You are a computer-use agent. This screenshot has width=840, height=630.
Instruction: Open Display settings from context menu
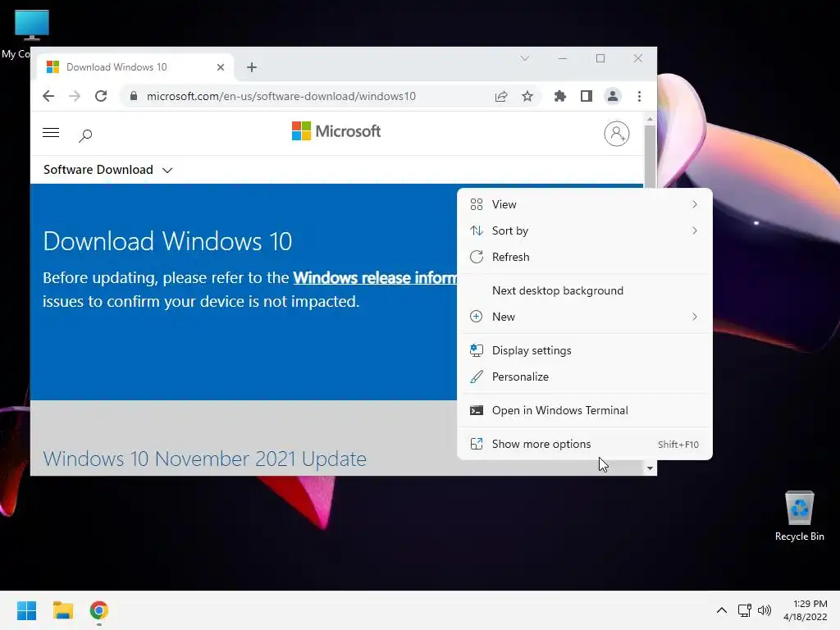coord(584,350)
